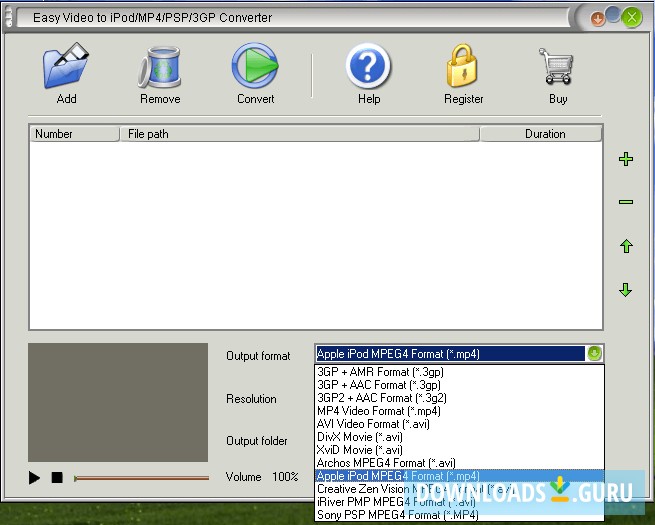Move file down with green down arrow

625,289
